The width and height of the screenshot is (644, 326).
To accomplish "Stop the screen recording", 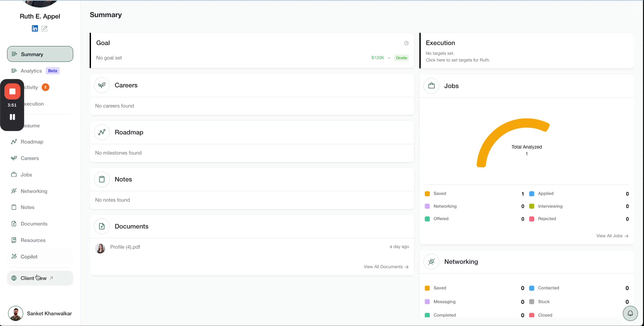I will pos(12,91).
